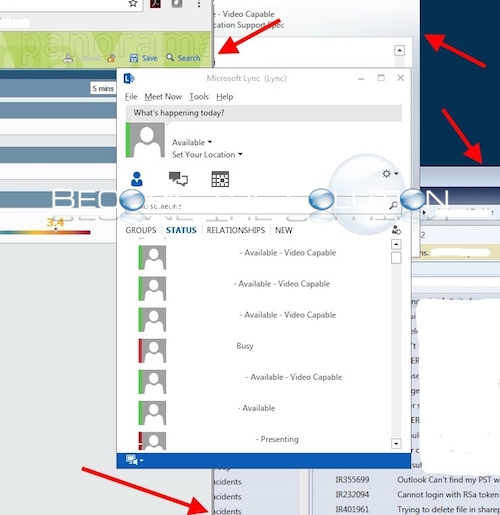This screenshot has width=500, height=515.
Task: Click the 5 mins label in panorama page
Action: [x=103, y=88]
